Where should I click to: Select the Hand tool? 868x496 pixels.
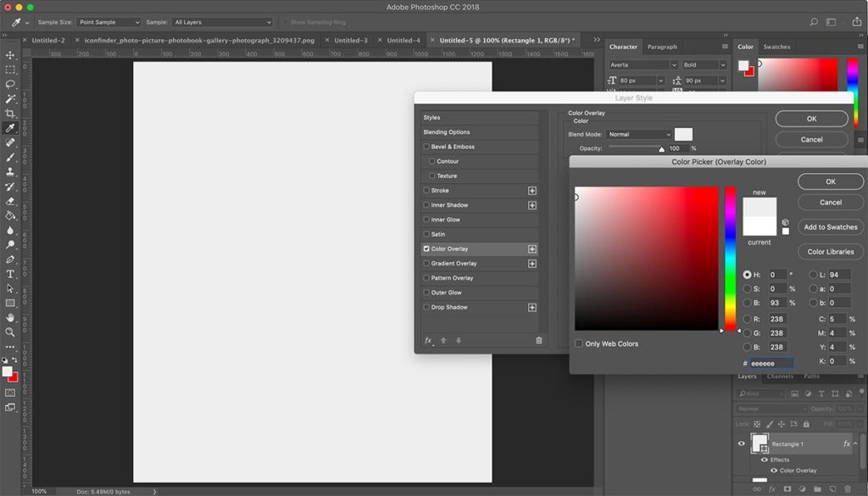10,315
